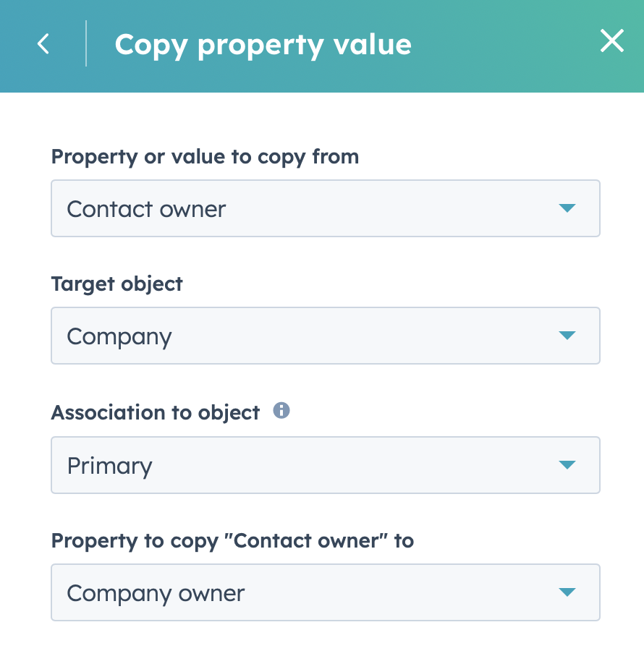Screen dimensions: 644x664
Task: Click the info icon beside Association to object
Action: (x=282, y=411)
